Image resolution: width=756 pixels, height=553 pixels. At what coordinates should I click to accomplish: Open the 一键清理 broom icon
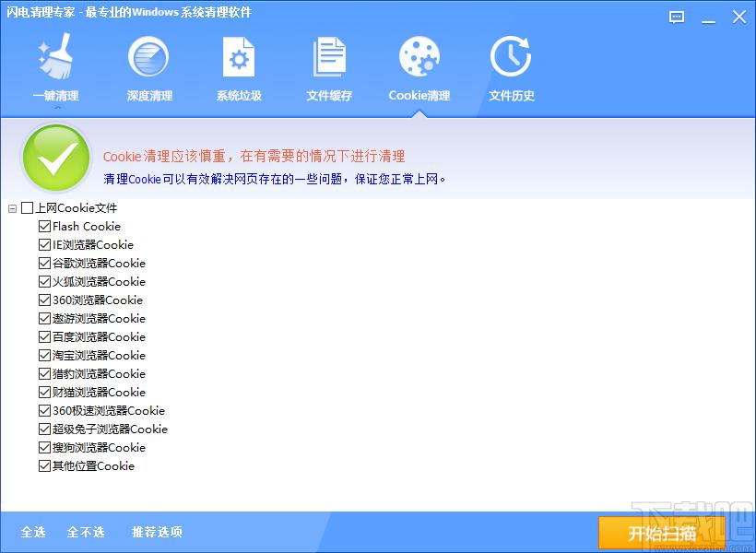point(56,56)
